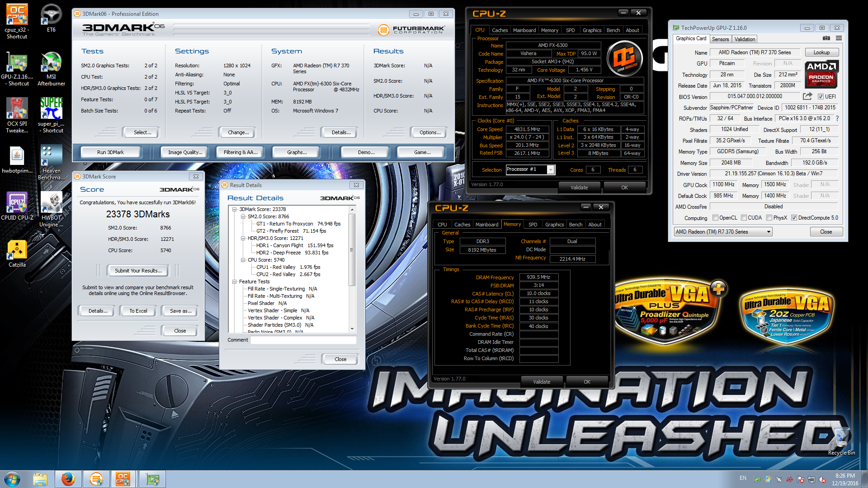Open super_pi shortcut desktop icon
The height and width of the screenshot is (488, 868).
pyautogui.click(x=51, y=115)
